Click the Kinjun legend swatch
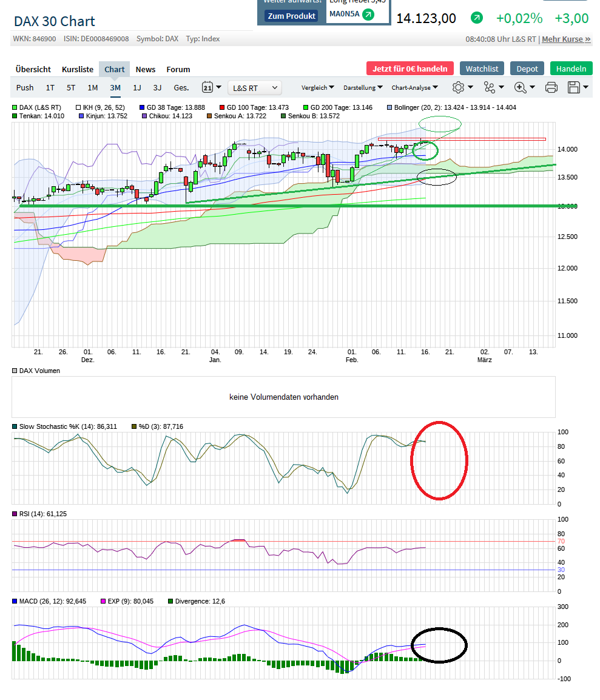The width and height of the screenshot is (600, 700). coord(81,116)
